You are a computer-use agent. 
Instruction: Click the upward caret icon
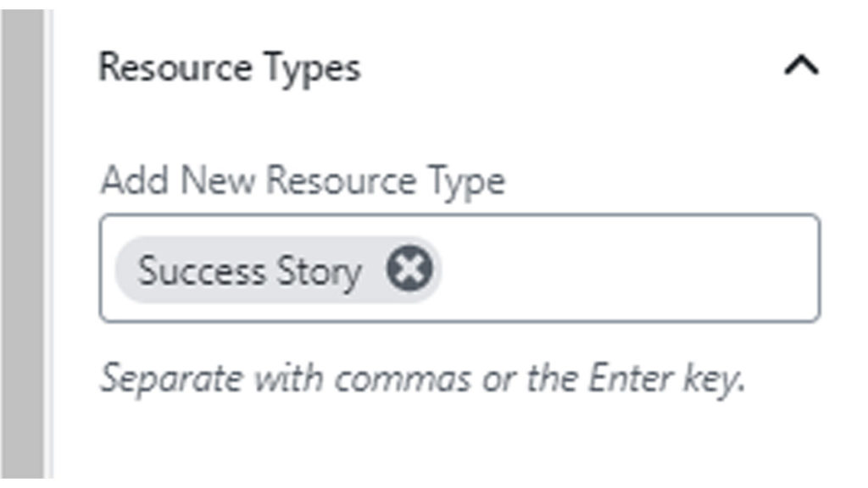tap(801, 67)
